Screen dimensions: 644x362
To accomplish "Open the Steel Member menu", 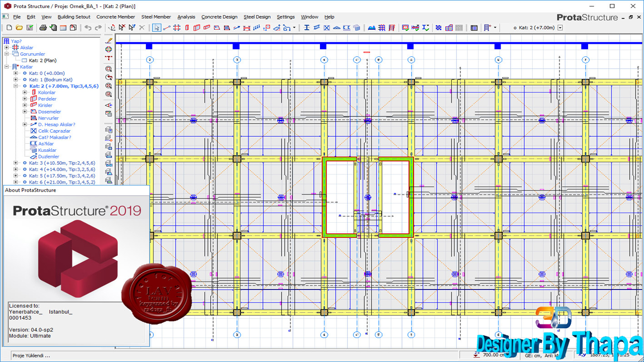I will [156, 17].
